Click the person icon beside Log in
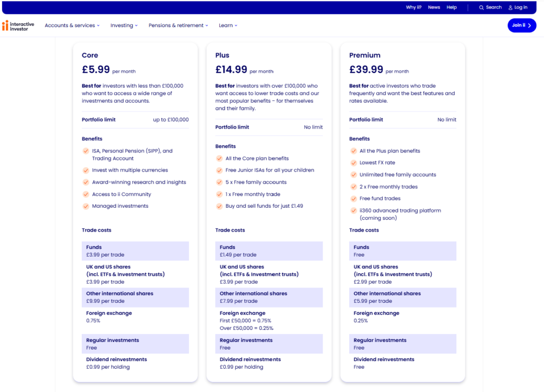 [x=511, y=7]
